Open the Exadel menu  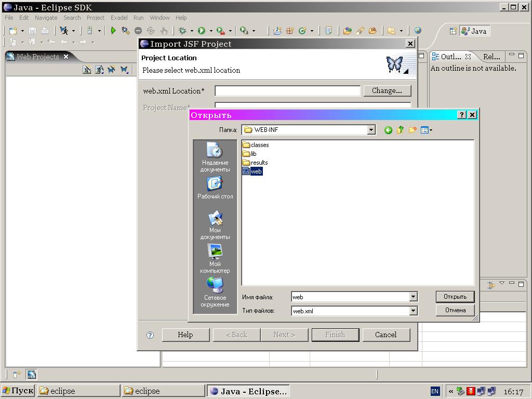119,18
